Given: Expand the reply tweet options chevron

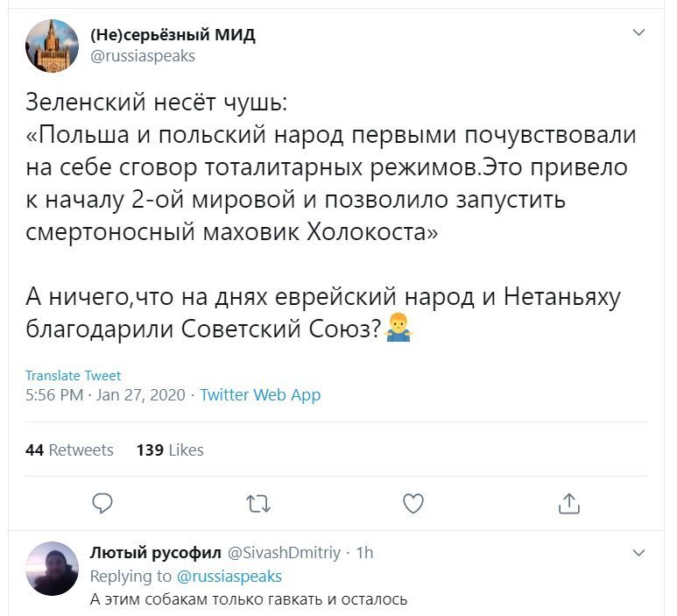Looking at the screenshot, I should [638, 553].
